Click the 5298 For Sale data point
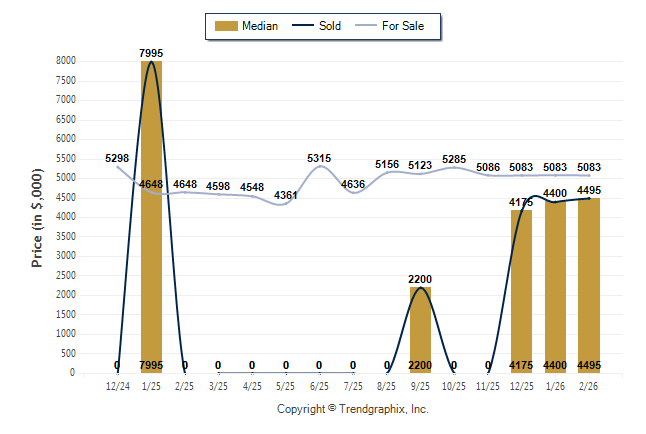646x434 pixels. 118,166
